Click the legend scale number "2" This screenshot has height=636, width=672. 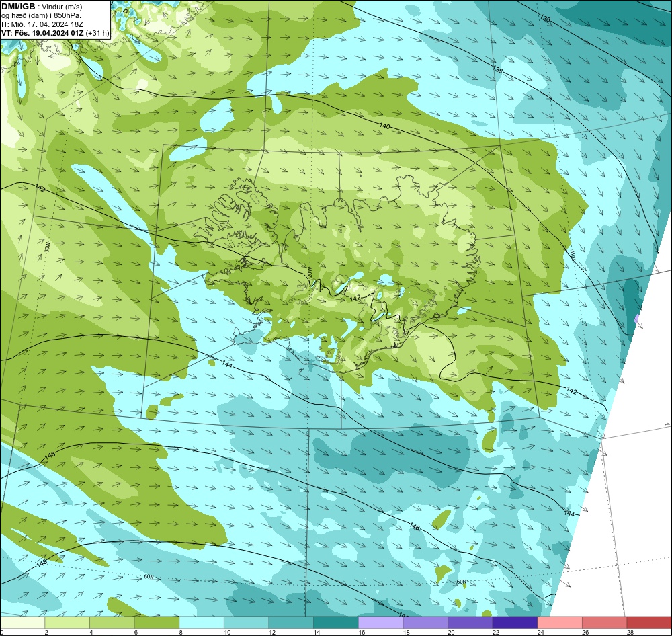coord(46,632)
